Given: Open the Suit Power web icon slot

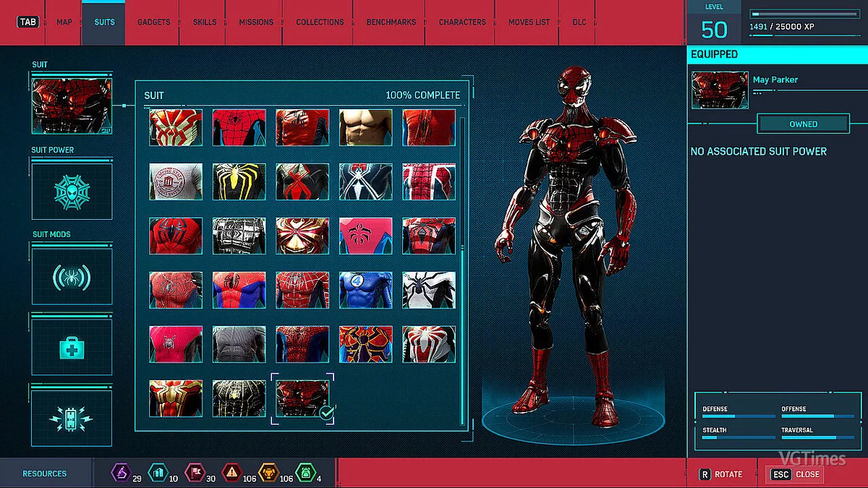Looking at the screenshot, I should pyautogui.click(x=72, y=191).
